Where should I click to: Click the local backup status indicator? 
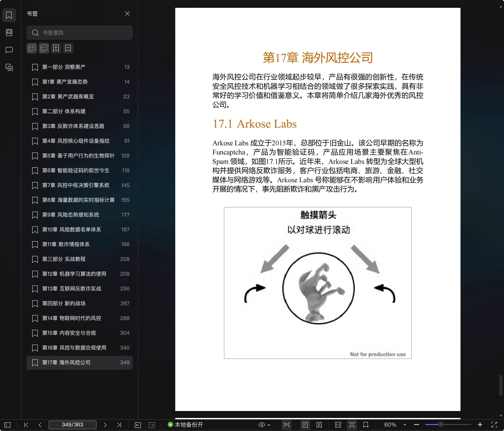(185, 425)
